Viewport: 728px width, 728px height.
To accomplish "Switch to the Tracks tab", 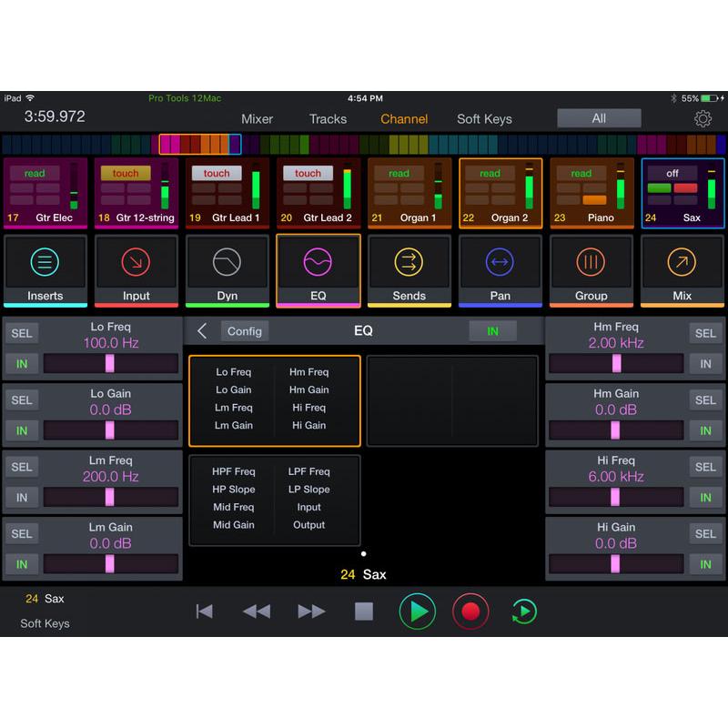I will [x=328, y=118].
